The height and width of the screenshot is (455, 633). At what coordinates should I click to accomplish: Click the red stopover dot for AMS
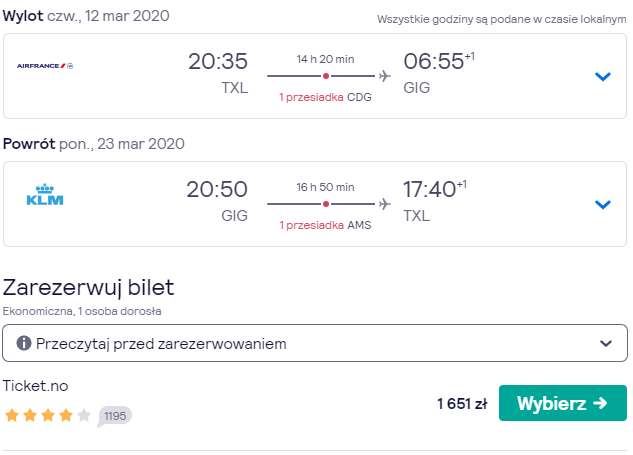coord(326,204)
